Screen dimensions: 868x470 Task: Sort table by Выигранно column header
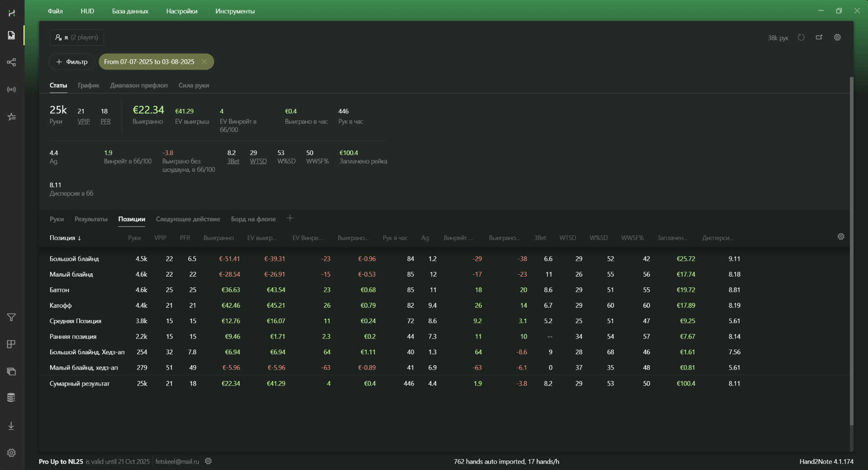219,238
